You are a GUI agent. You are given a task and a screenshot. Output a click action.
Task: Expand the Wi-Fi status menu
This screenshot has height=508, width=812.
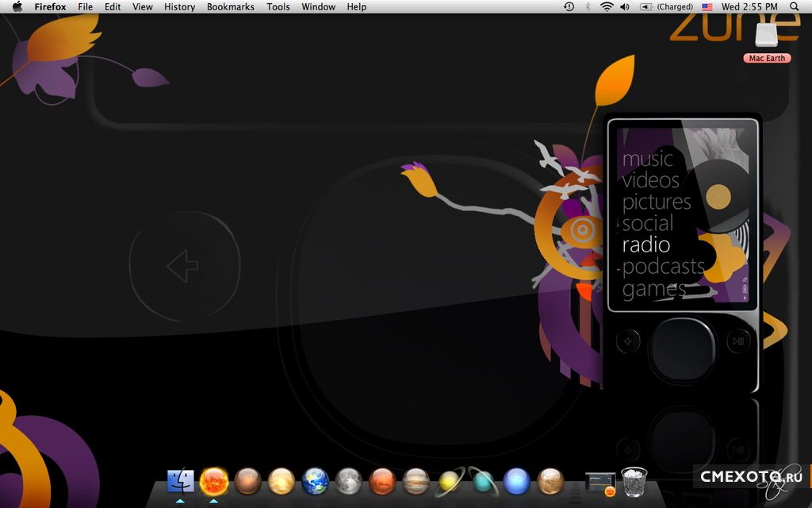607,6
